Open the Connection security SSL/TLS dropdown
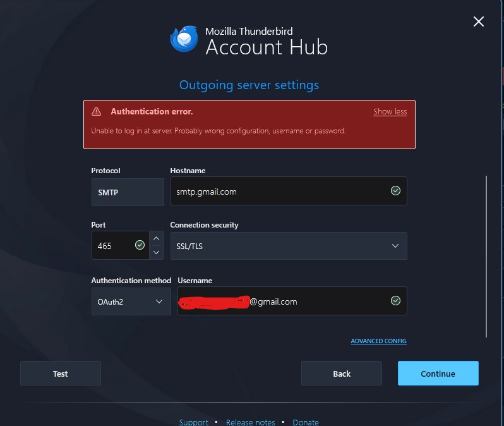 pyautogui.click(x=289, y=246)
